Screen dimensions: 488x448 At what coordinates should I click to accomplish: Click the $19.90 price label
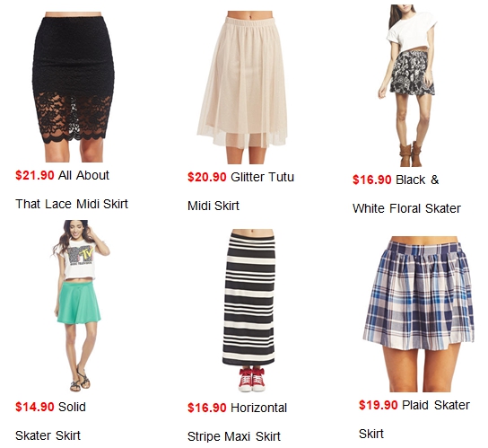[x=379, y=405]
